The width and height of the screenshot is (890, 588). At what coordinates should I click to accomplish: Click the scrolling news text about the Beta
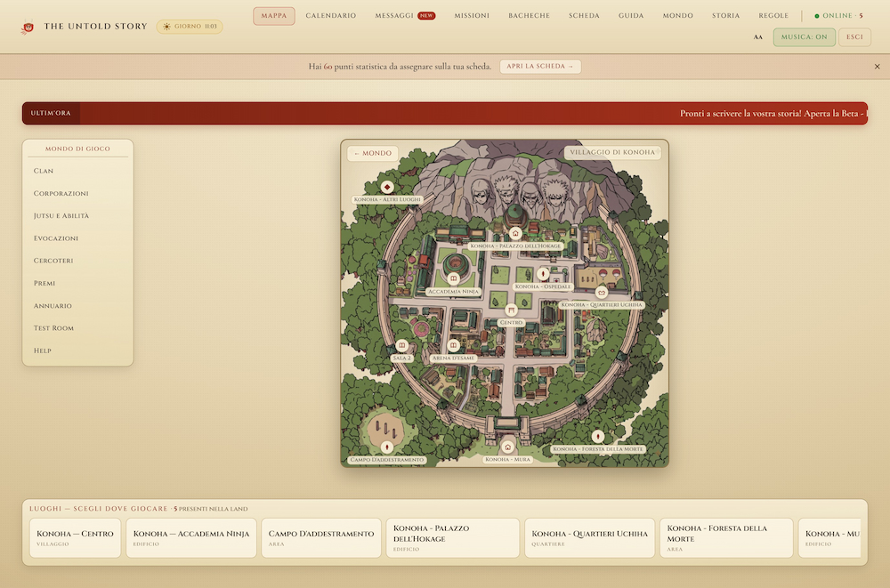[x=773, y=114]
